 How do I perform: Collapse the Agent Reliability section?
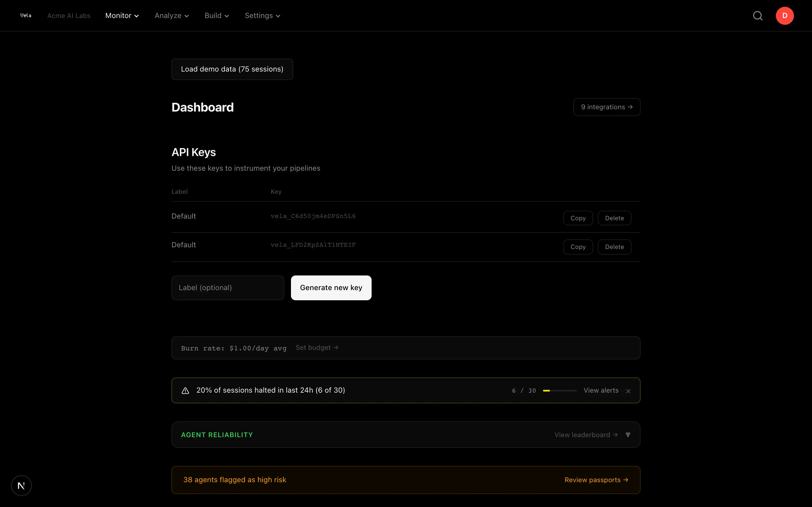[628, 435]
